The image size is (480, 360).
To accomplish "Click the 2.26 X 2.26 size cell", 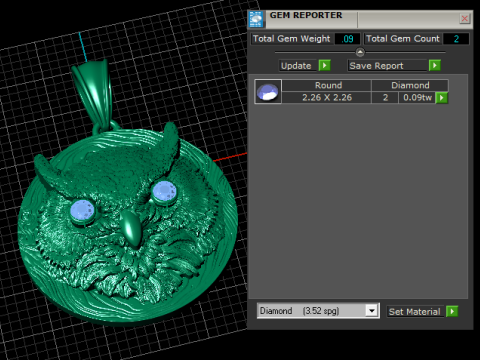I will pos(327,98).
